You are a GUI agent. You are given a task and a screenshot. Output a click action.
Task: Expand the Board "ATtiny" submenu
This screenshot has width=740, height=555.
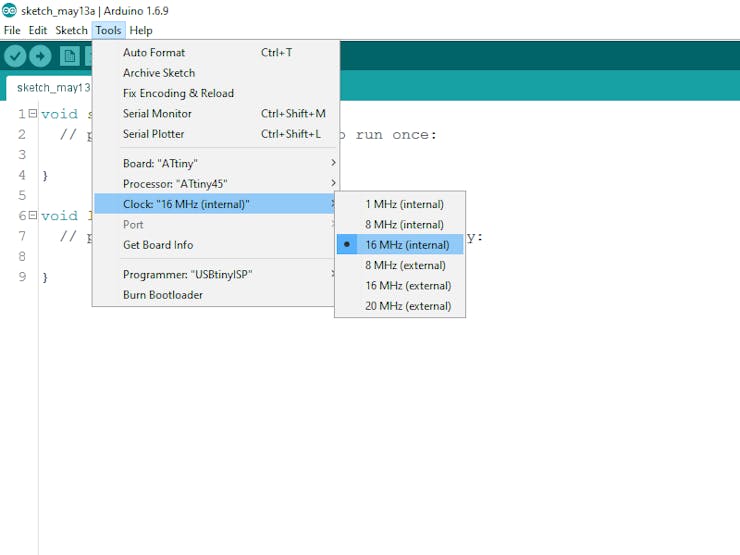(216, 163)
